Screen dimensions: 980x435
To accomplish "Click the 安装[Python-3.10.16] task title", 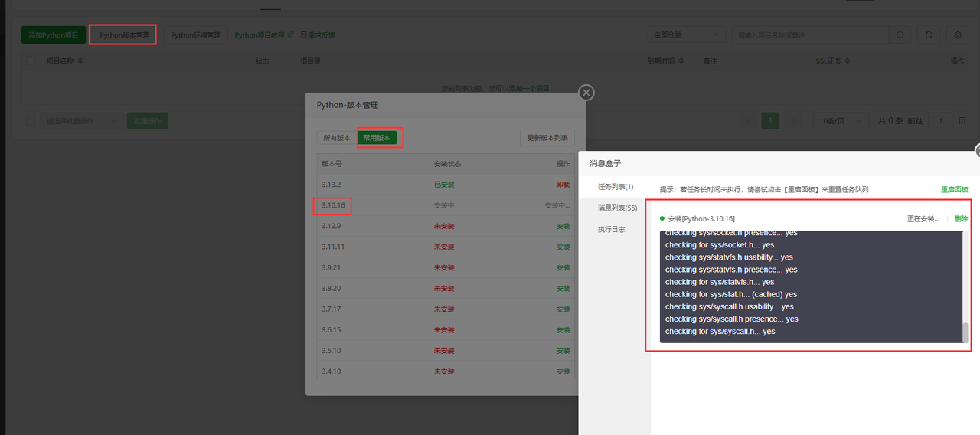I will point(701,218).
